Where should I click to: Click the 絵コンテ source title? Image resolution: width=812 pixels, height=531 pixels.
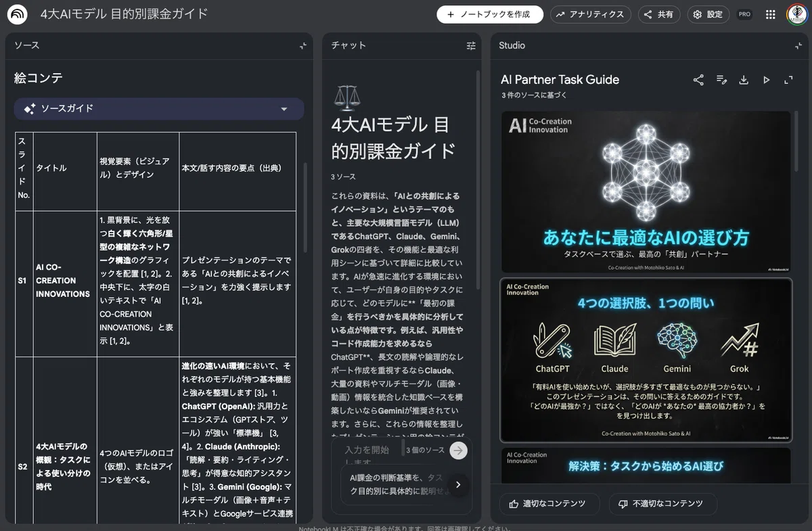coord(39,78)
